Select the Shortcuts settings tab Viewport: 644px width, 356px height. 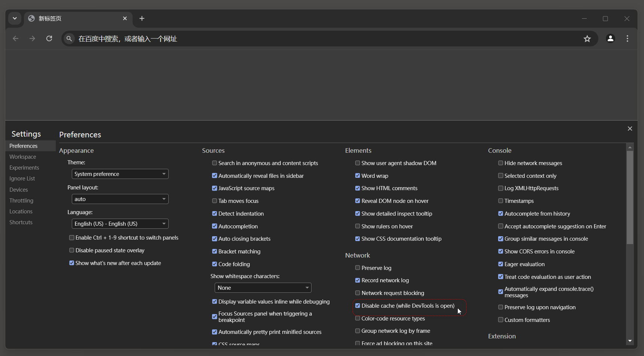pyautogui.click(x=30, y=222)
